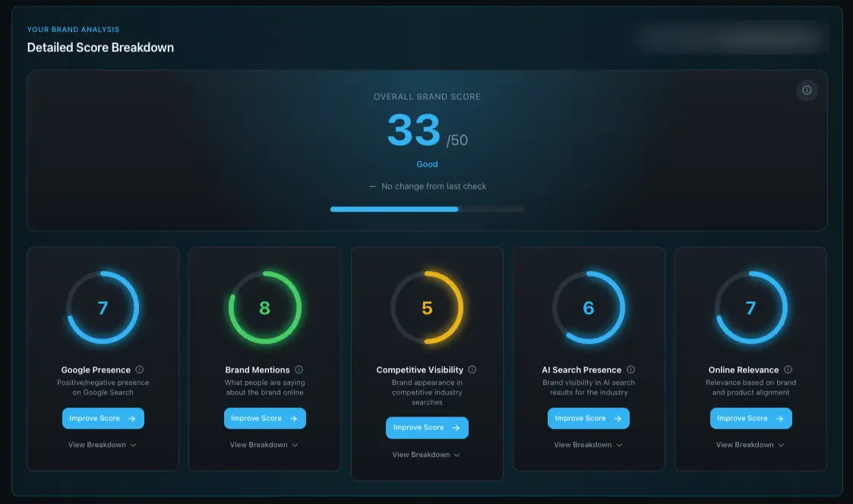Click the 'Competitive Visibility' card title
This screenshot has width=853, height=504.
(x=420, y=370)
